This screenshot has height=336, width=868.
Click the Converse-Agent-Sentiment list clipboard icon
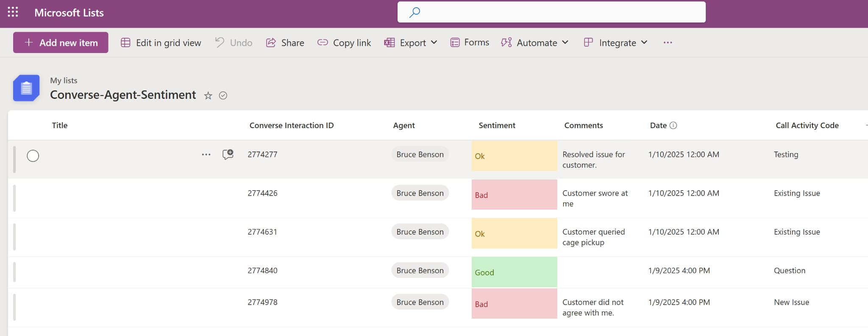26,88
